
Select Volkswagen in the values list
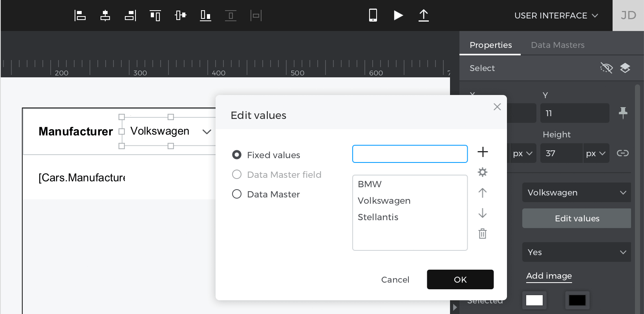(410, 201)
